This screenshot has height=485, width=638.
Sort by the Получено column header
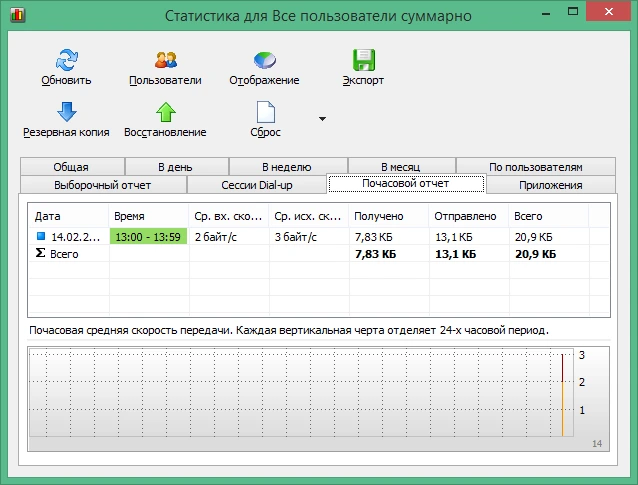389,216
